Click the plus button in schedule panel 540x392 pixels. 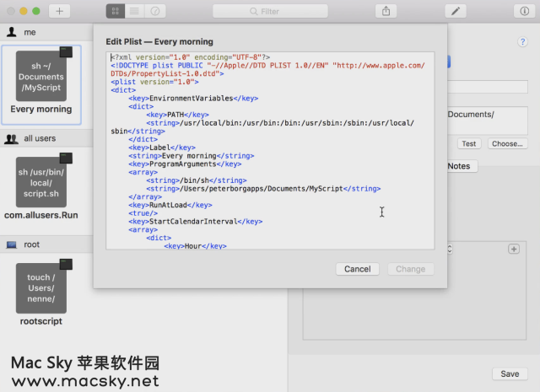tap(514, 249)
